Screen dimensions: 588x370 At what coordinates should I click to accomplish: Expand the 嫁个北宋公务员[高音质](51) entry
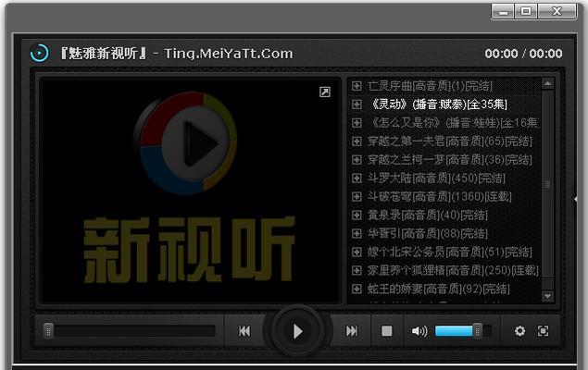click(x=357, y=252)
